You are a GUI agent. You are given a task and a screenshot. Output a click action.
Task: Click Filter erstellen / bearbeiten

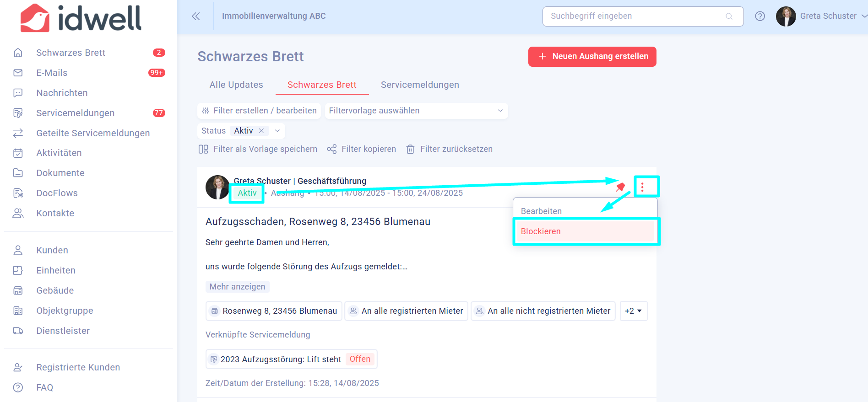(259, 111)
